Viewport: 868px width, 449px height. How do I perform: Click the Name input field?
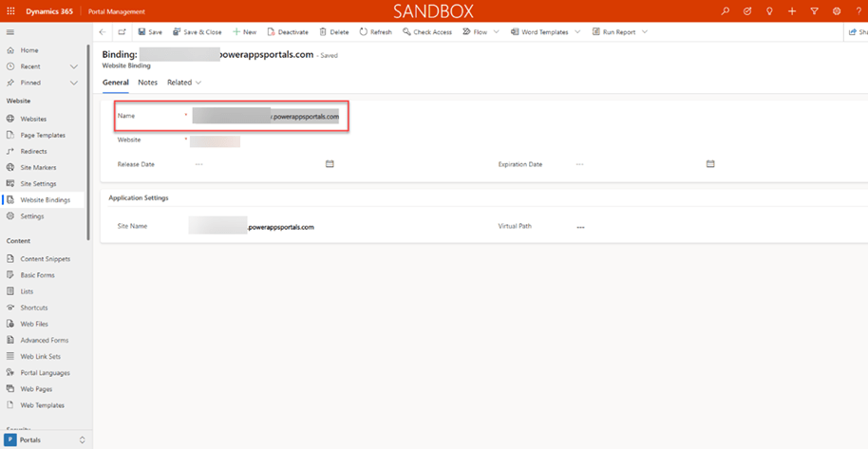pos(266,117)
